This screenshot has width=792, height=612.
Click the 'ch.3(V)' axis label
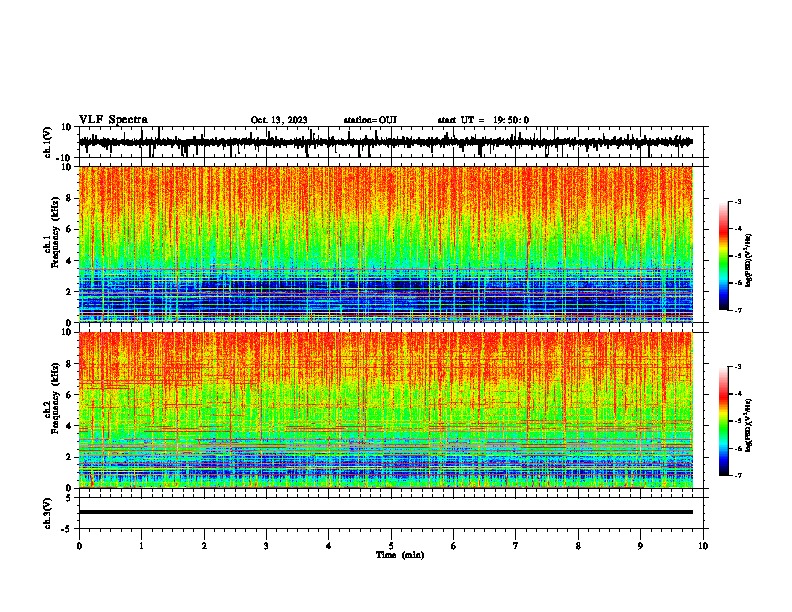[x=48, y=513]
